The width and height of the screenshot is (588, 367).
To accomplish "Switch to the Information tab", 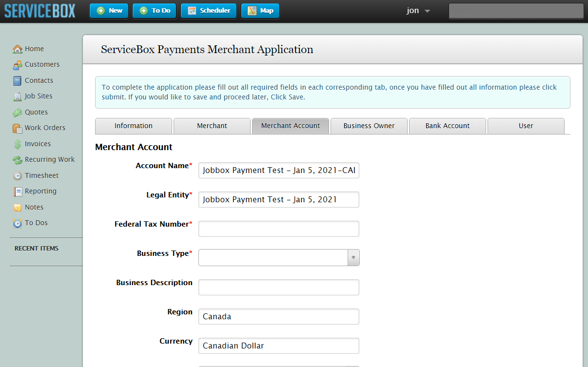I will (x=134, y=126).
